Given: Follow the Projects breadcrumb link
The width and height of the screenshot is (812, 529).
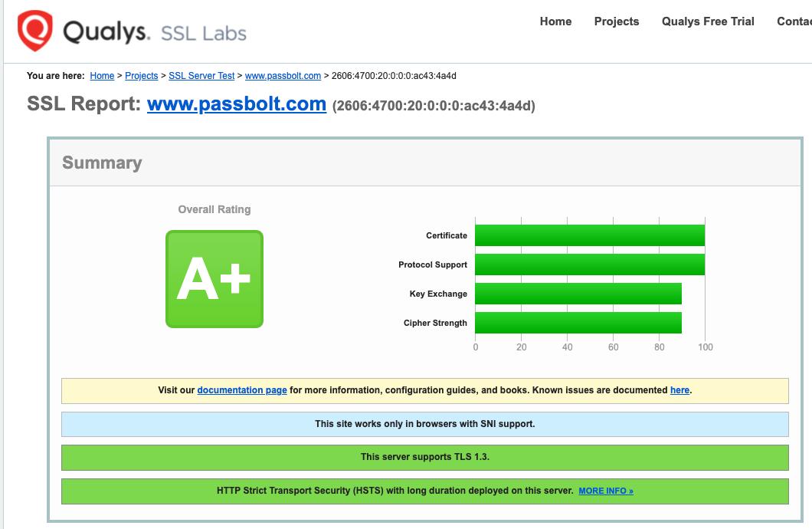Looking at the screenshot, I should pyautogui.click(x=142, y=76).
